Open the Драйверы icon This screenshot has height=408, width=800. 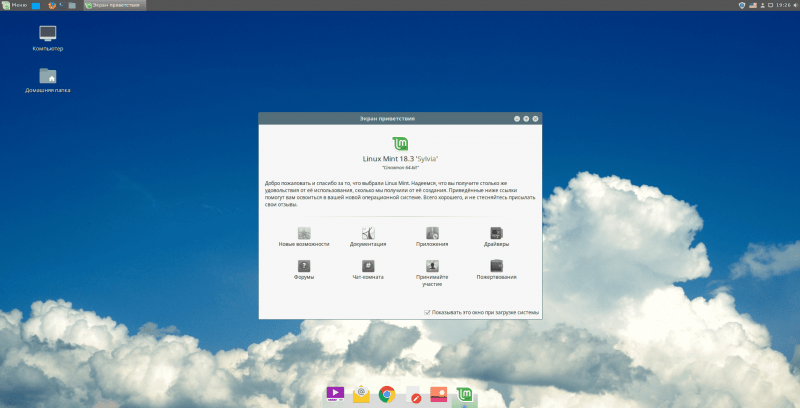pyautogui.click(x=496, y=233)
